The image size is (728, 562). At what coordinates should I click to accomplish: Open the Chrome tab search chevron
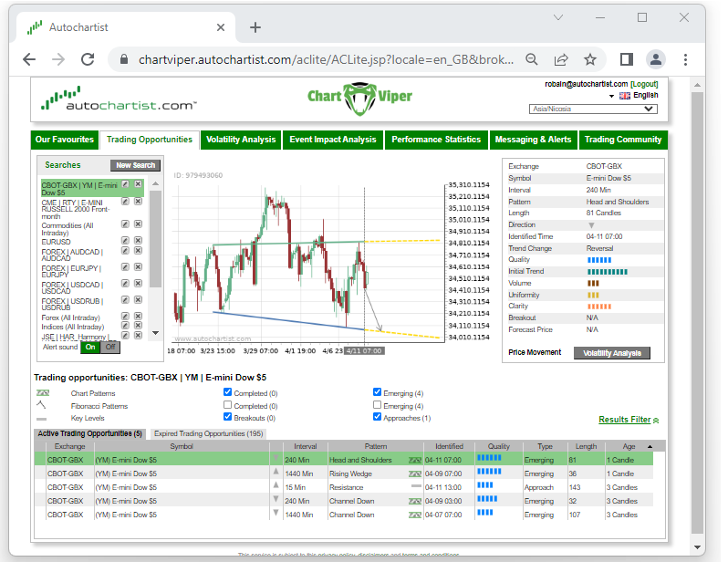pyautogui.click(x=558, y=17)
